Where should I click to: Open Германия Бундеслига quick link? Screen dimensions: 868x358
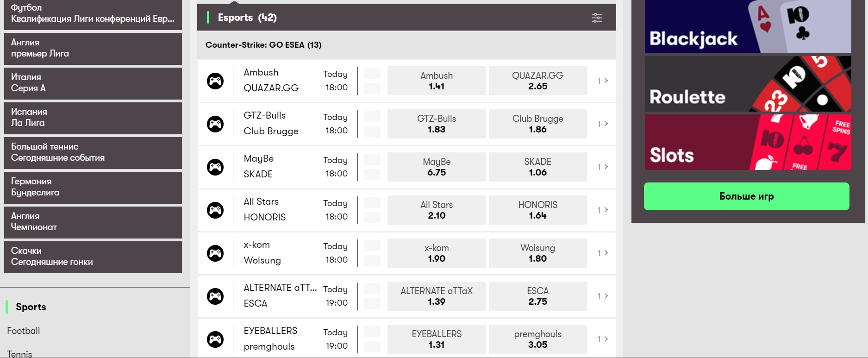tap(93, 188)
